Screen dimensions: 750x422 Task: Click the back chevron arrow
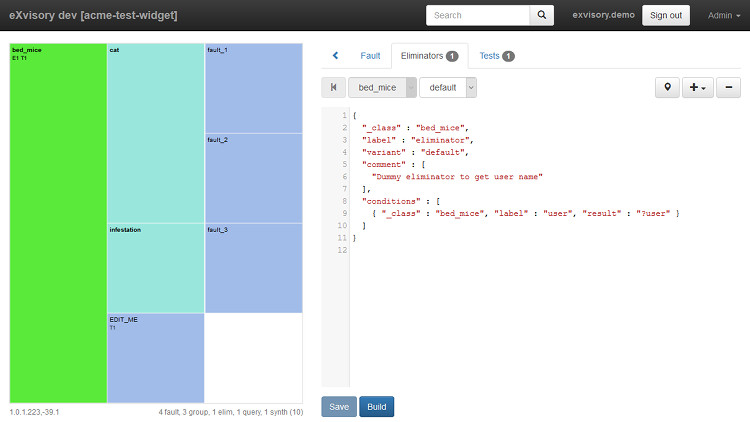(335, 56)
